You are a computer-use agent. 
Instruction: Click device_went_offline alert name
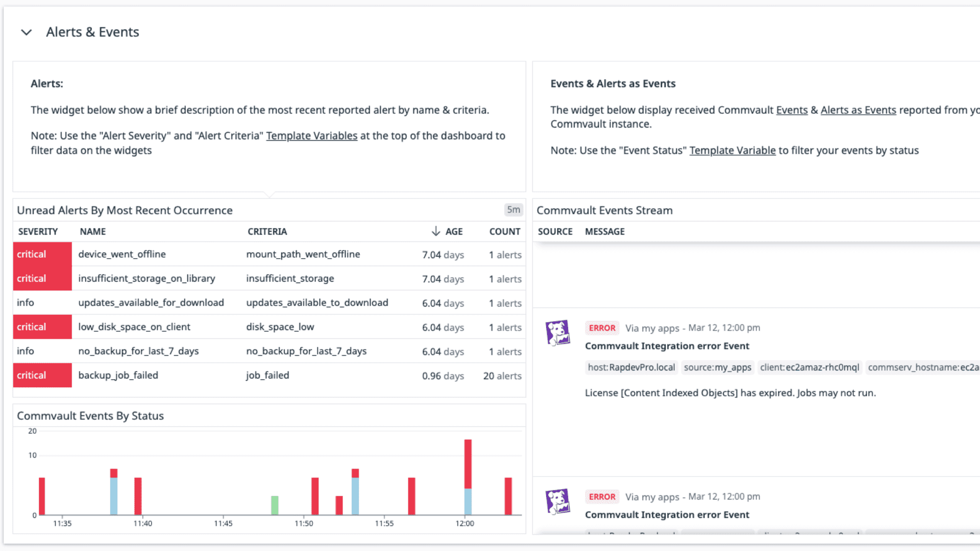tap(122, 254)
